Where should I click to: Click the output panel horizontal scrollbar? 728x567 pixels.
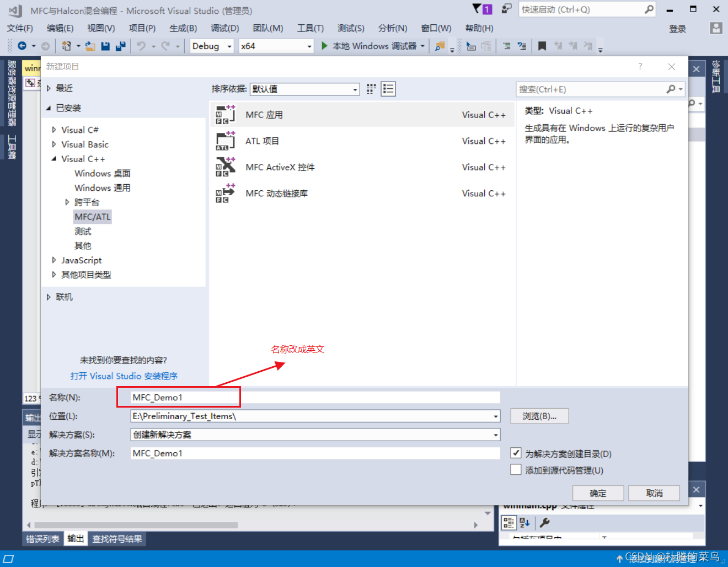click(x=136, y=525)
